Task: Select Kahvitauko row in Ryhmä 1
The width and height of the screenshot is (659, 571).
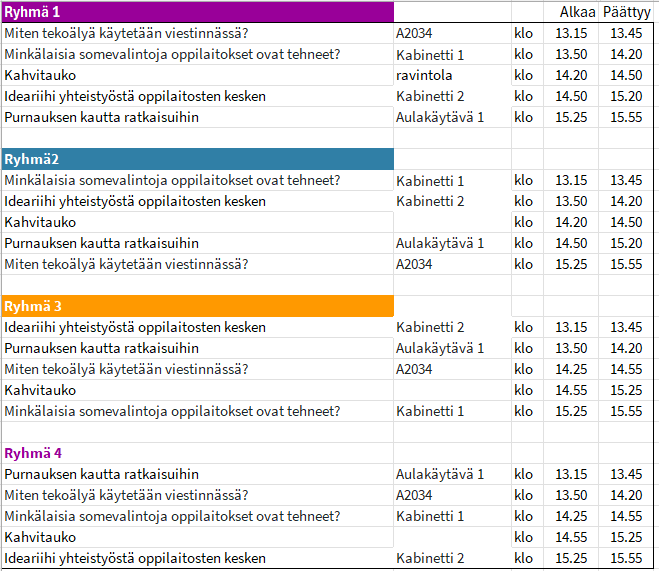Action: tap(40, 75)
